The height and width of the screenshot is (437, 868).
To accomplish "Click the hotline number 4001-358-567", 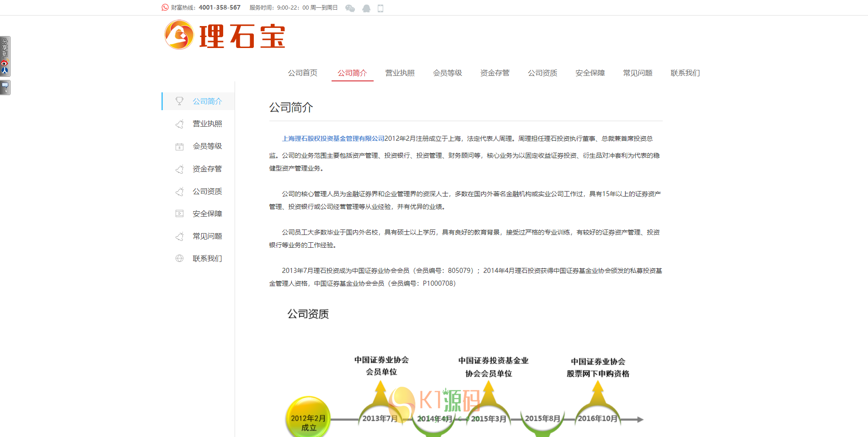I will click(220, 8).
